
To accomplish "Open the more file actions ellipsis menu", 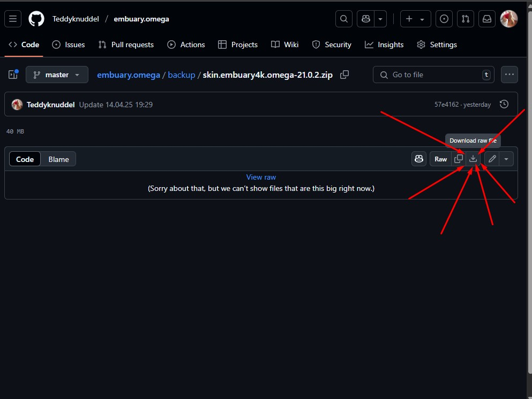I will (x=509, y=75).
